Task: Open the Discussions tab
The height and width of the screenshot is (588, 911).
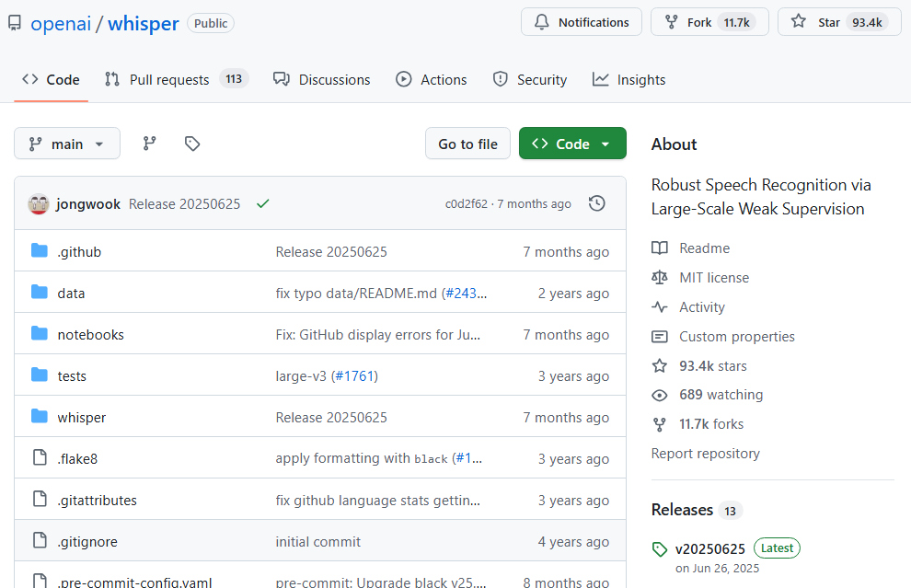Action: tap(322, 80)
